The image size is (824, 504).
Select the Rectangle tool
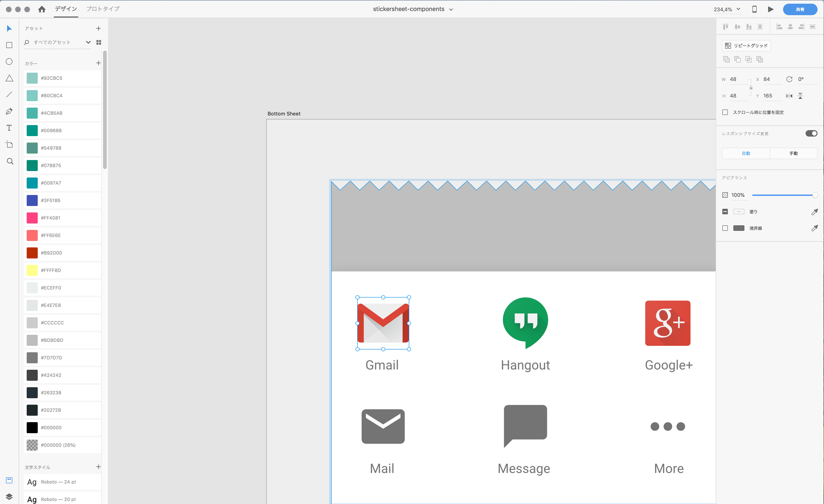[9, 45]
